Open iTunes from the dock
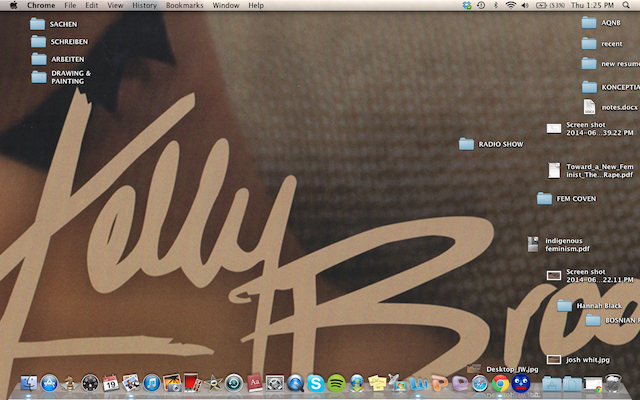The height and width of the screenshot is (400, 640). (151, 382)
